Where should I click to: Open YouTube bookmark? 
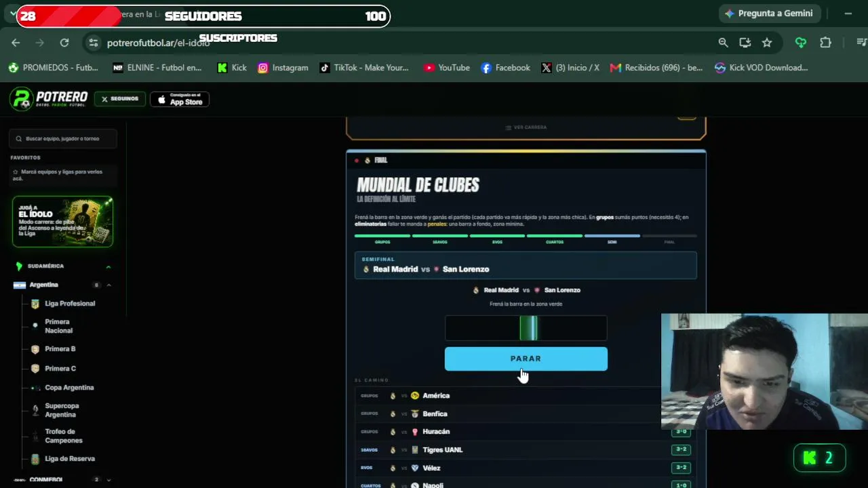click(447, 68)
